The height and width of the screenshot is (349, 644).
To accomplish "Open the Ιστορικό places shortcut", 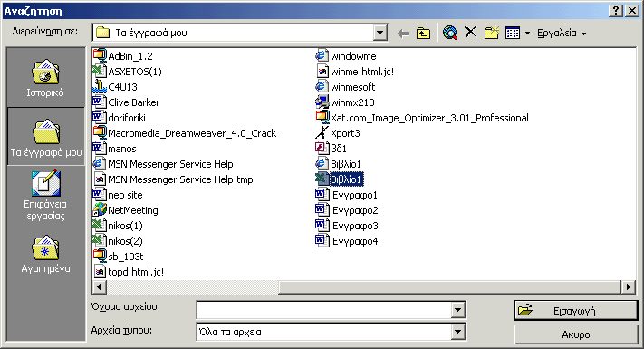I will (x=45, y=78).
